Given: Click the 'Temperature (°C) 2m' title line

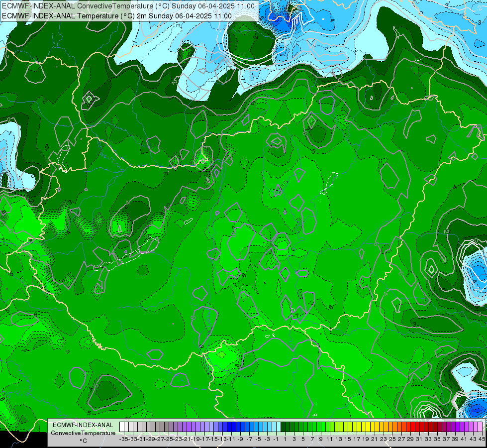Looking at the screenshot, I should click(117, 16).
